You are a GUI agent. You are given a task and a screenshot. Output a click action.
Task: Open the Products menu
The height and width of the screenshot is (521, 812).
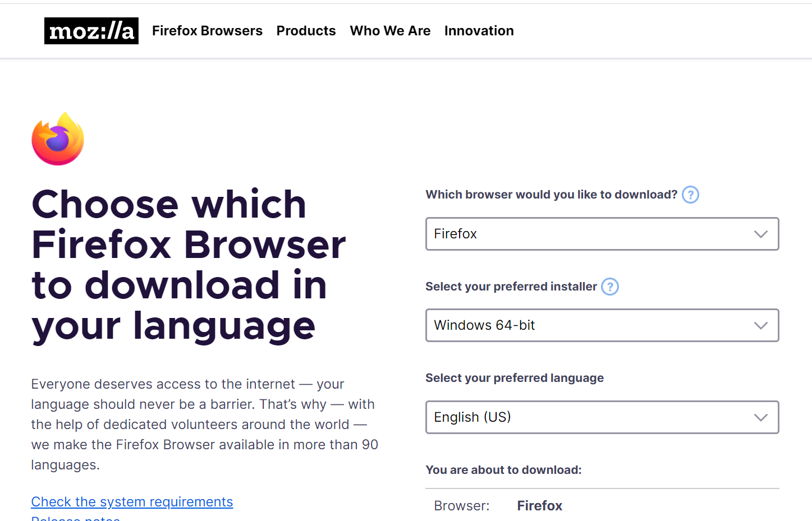(306, 31)
